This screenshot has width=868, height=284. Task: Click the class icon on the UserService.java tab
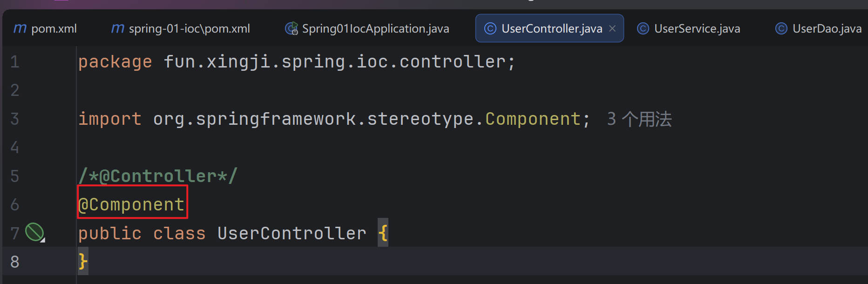tap(643, 29)
